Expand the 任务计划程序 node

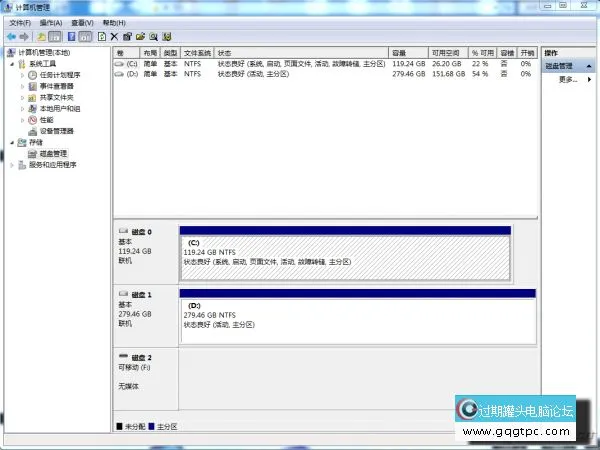tap(22, 75)
